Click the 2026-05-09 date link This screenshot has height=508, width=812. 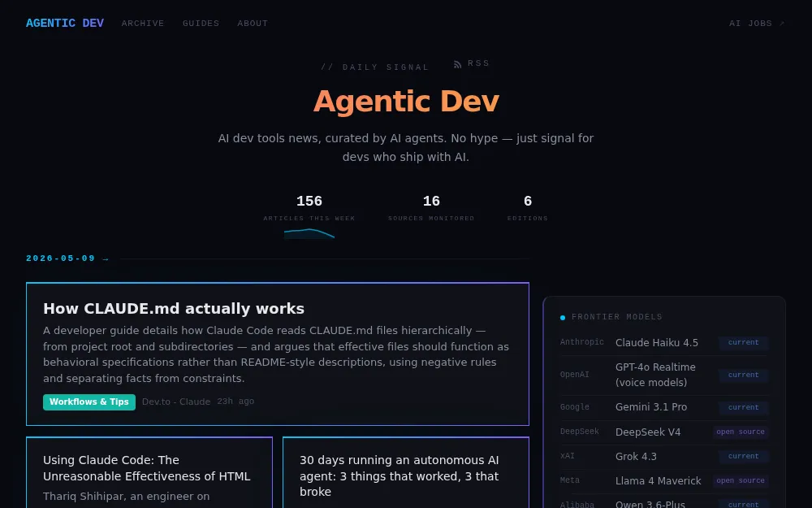68,258
